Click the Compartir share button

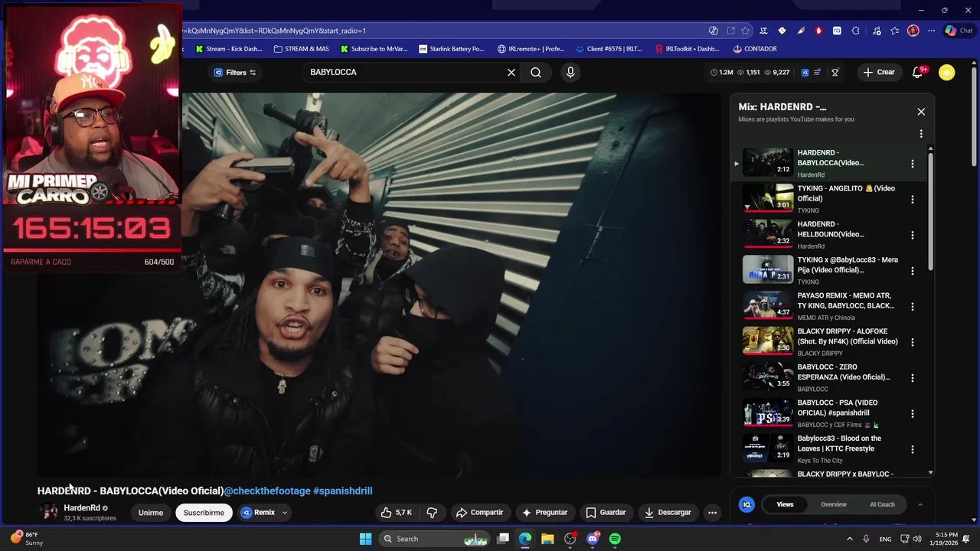point(479,513)
